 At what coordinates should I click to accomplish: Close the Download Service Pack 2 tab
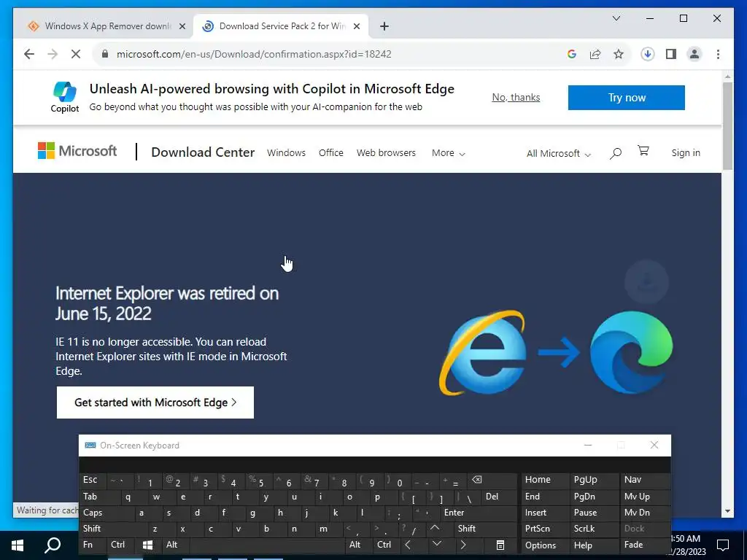click(356, 26)
